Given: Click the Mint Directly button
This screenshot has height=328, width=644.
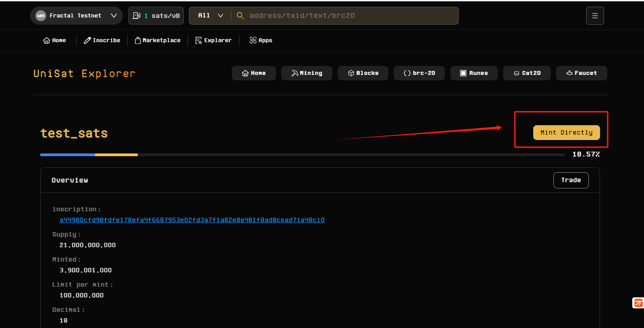Looking at the screenshot, I should 566,132.
